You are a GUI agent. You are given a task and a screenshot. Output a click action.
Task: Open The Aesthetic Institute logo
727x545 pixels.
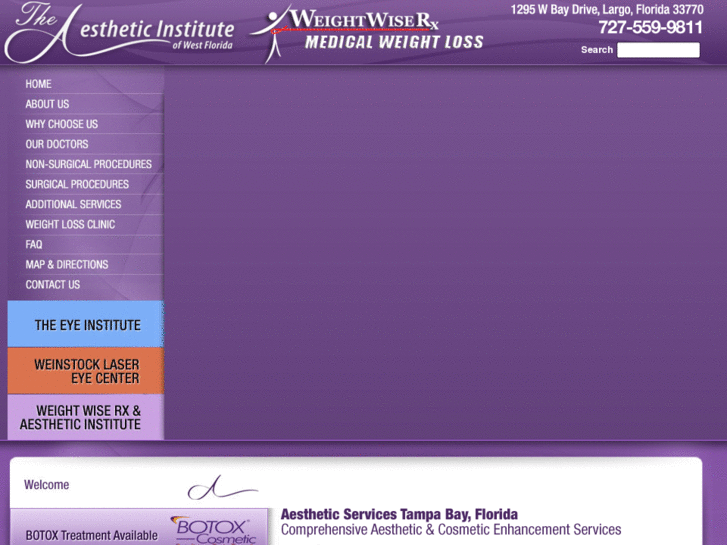119,32
